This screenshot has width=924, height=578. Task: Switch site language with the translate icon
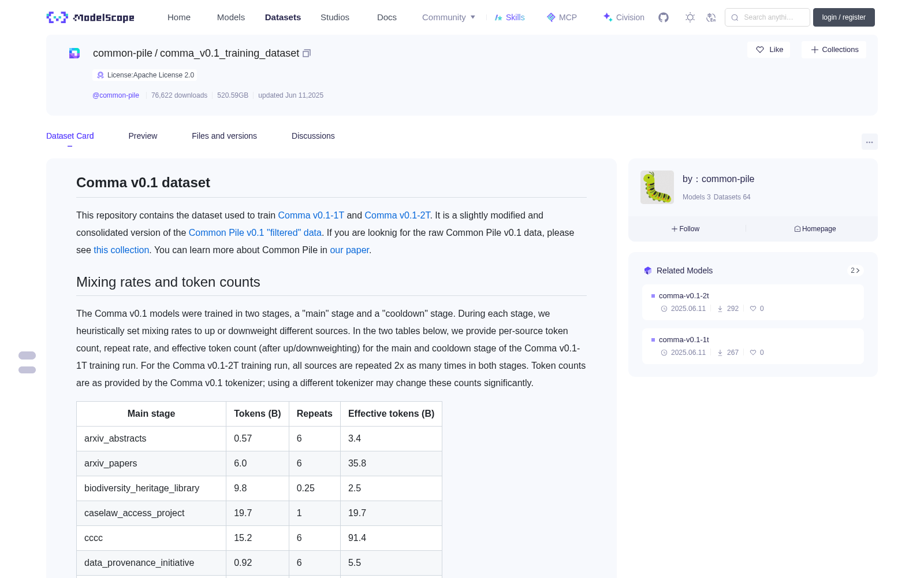pos(711,17)
